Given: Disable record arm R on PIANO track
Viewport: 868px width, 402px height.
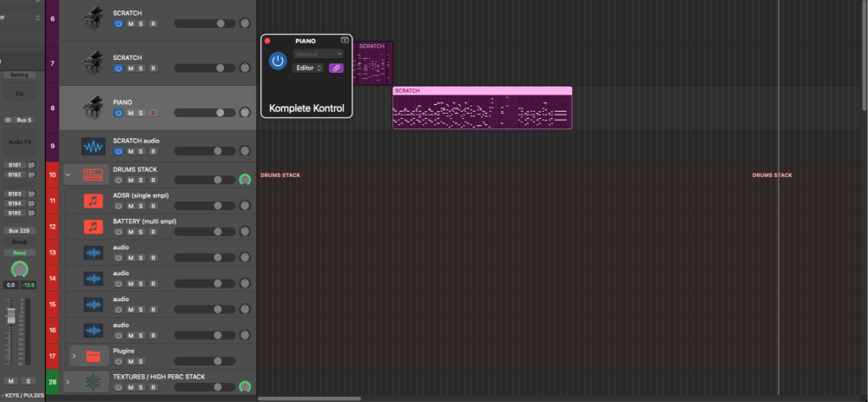Looking at the screenshot, I should [x=154, y=113].
